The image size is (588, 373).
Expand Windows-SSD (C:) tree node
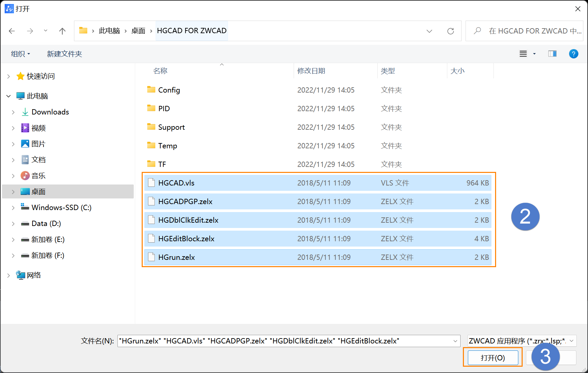[13, 208]
